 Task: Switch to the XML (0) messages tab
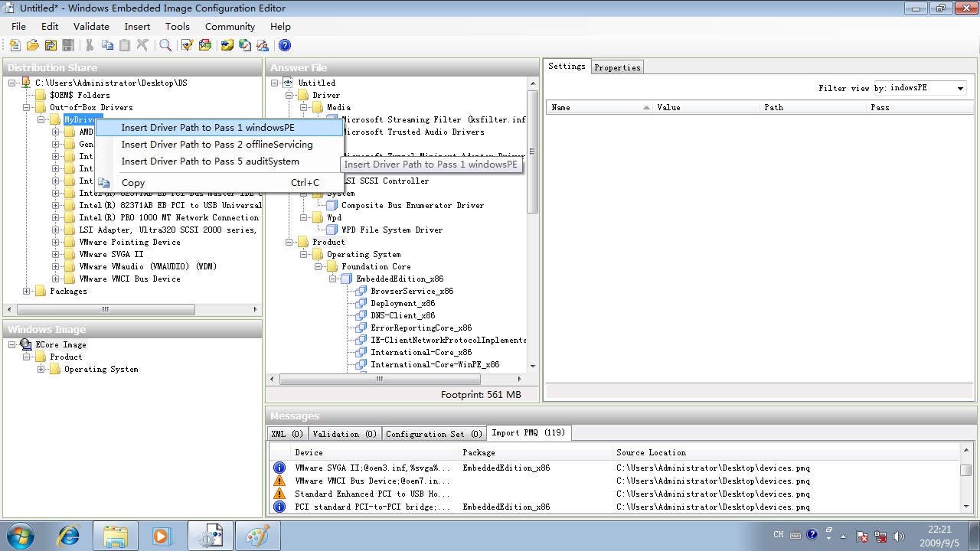click(x=288, y=434)
